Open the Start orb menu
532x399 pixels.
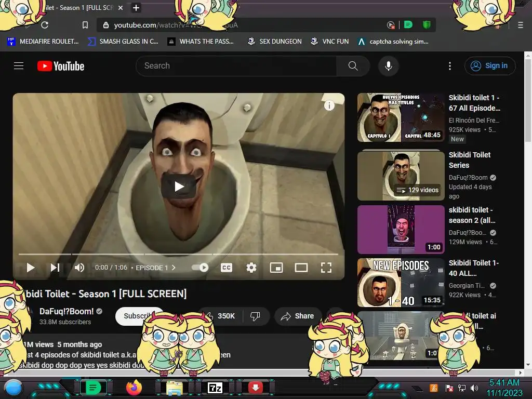coord(13,388)
